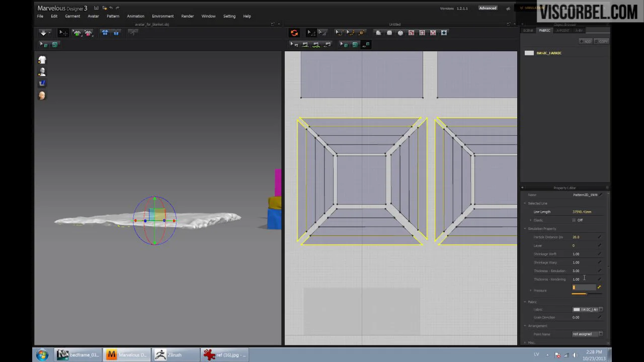The width and height of the screenshot is (644, 362).
Task: Expand the Elastic property
Action: [x=530, y=220]
